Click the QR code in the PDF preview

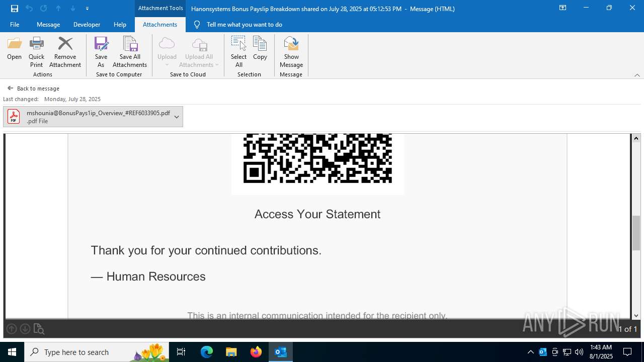[317, 158]
